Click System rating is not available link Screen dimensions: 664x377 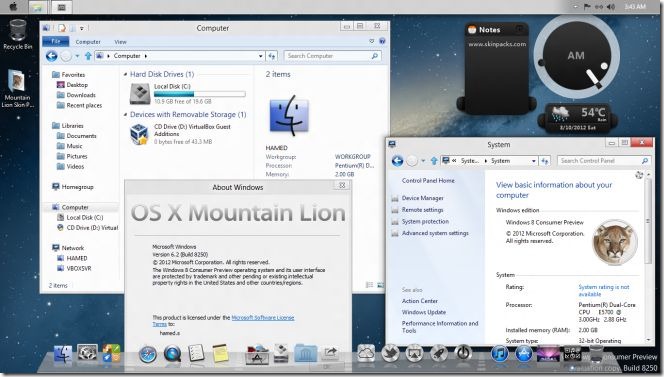pos(604,290)
